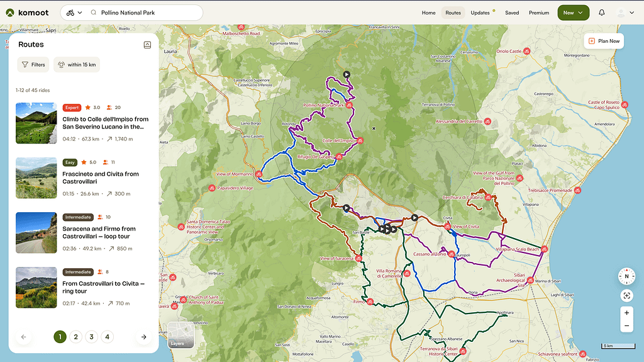This screenshot has width=644, height=362.
Task: Open Frascineto and Civita route thumbnail
Action: coord(36,178)
